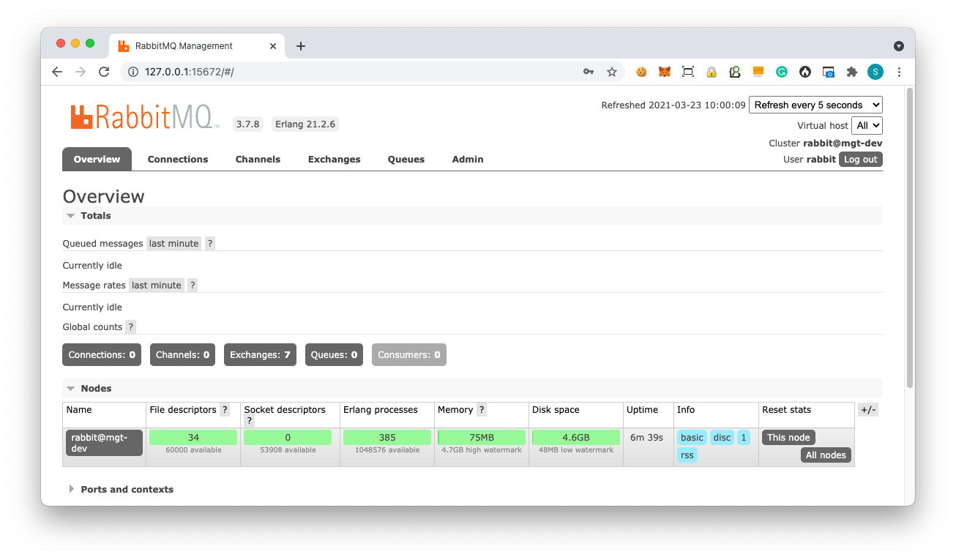Click the help icon beside Message rates
The height and width of the screenshot is (560, 956).
(193, 285)
